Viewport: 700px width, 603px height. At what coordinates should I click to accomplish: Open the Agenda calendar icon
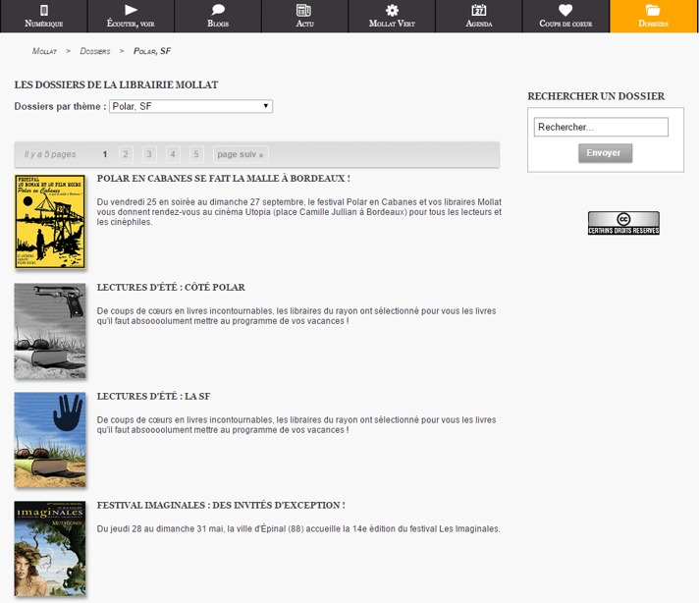[x=479, y=10]
